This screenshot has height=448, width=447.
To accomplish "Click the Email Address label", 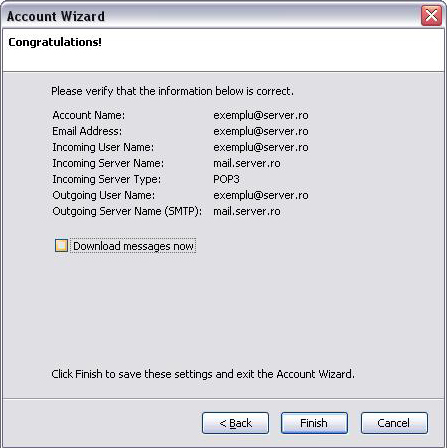I will tap(87, 131).
